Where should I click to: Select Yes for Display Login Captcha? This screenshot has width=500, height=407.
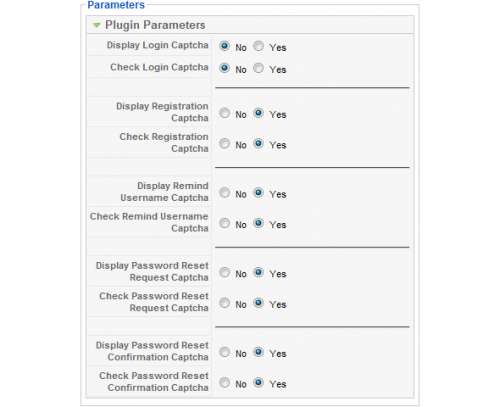coord(258,46)
